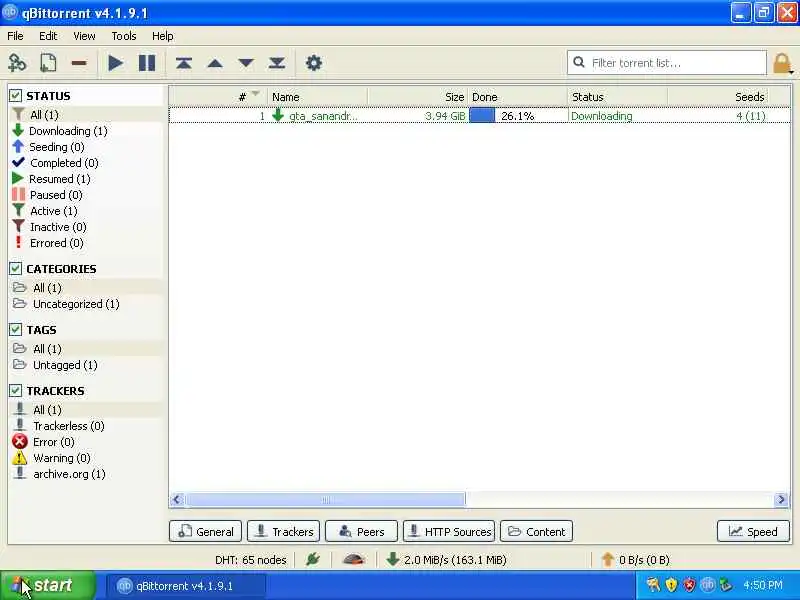Pause torrent with the pause icon

point(147,63)
